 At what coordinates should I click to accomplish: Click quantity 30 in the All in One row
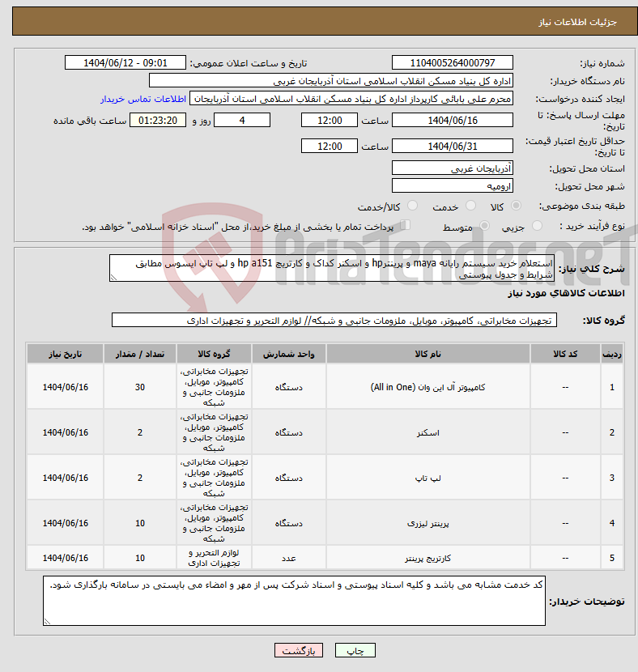click(x=140, y=387)
